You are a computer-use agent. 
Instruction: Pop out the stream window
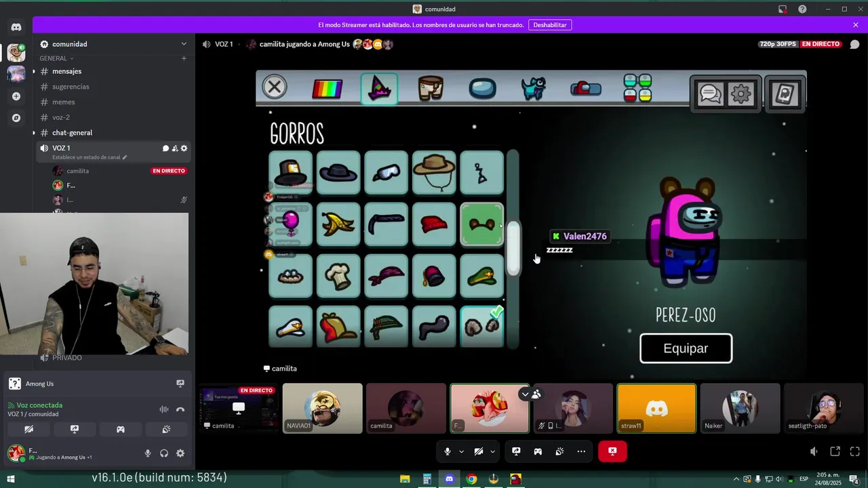(835, 451)
